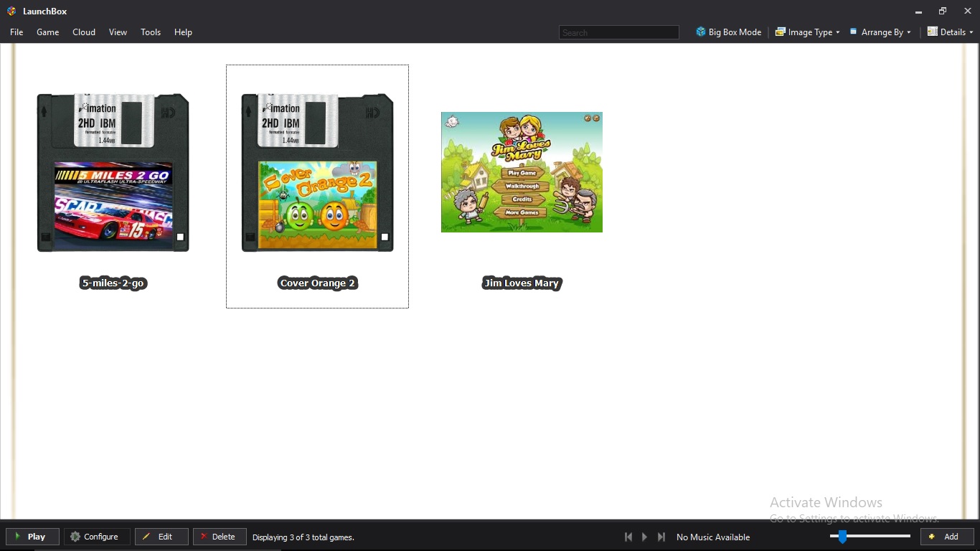
Task: Click the previous music track icon
Action: click(628, 537)
